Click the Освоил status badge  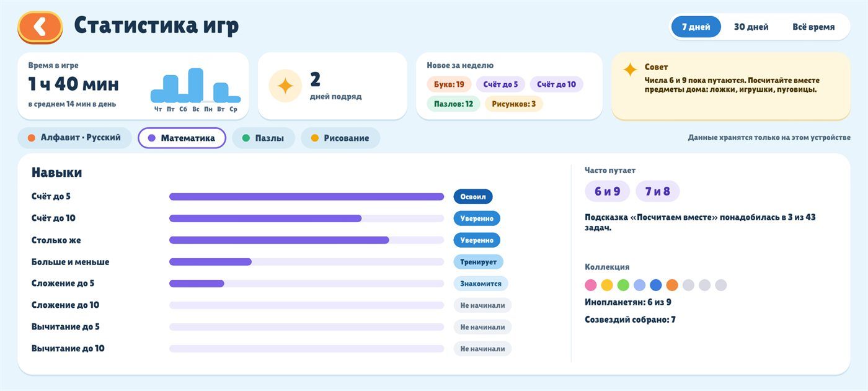(473, 197)
